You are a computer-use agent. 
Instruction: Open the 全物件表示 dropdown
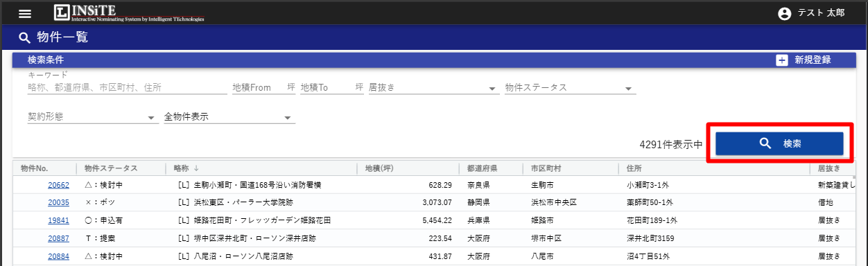pyautogui.click(x=229, y=117)
